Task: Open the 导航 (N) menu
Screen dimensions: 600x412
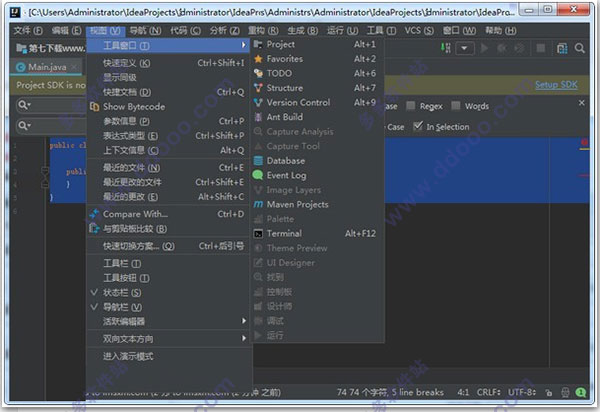Action: [145, 30]
